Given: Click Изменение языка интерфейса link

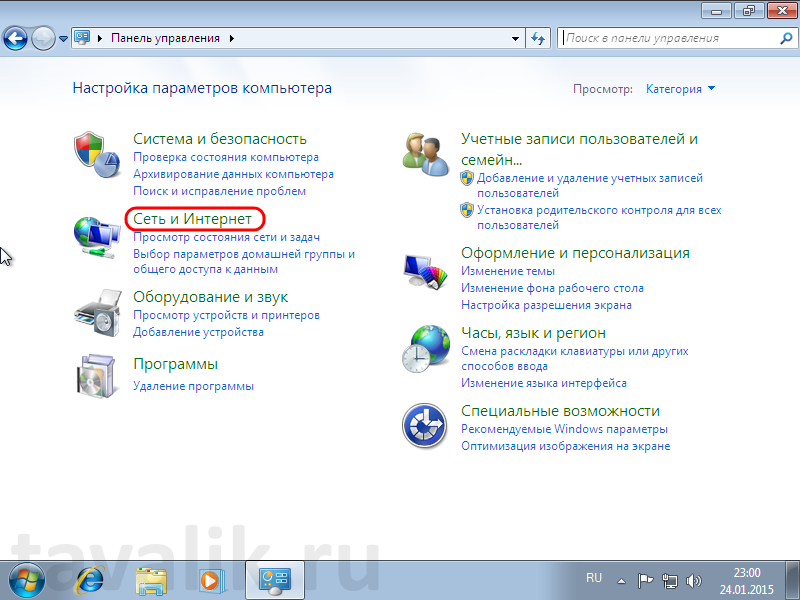Looking at the screenshot, I should [x=544, y=383].
